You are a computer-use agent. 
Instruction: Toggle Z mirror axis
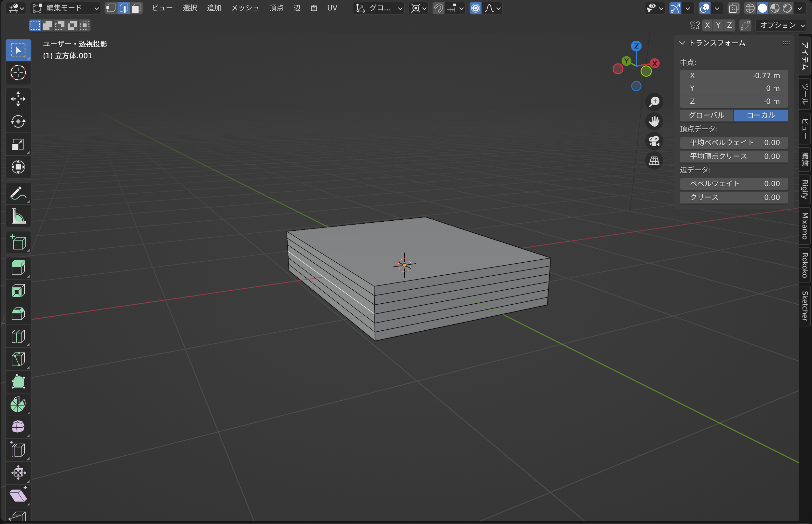pyautogui.click(x=729, y=25)
